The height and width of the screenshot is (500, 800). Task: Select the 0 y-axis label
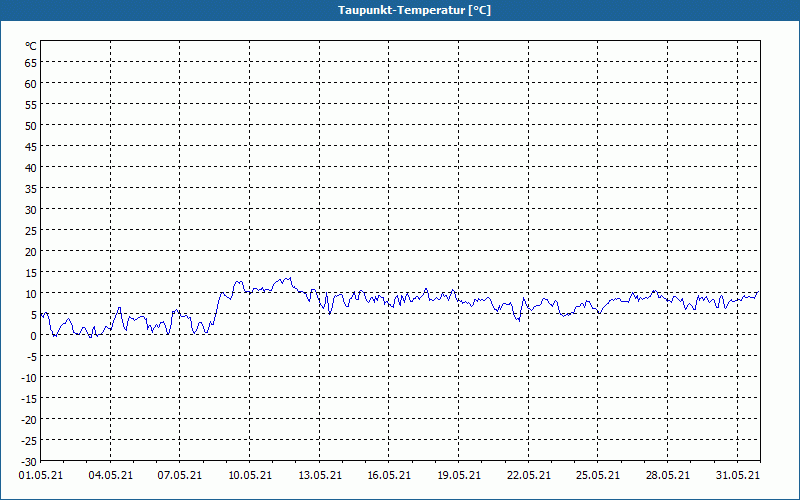coord(34,336)
